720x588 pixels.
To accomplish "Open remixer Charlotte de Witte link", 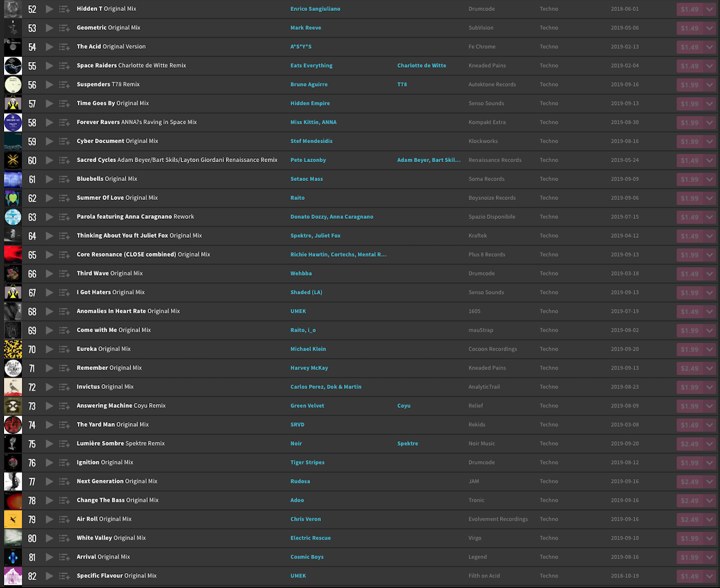I will pyautogui.click(x=421, y=66).
